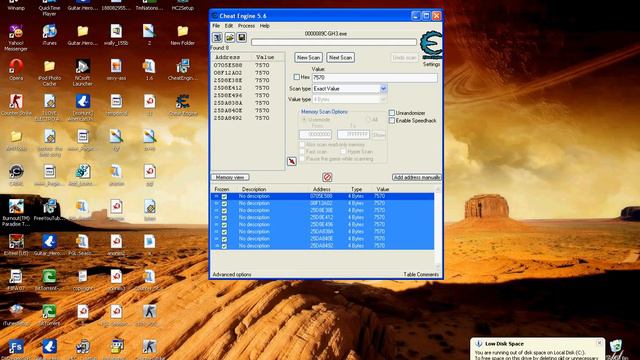Open the Recycle Bin on the desktop
The width and height of the screenshot is (640, 360).
pyautogui.click(x=616, y=349)
